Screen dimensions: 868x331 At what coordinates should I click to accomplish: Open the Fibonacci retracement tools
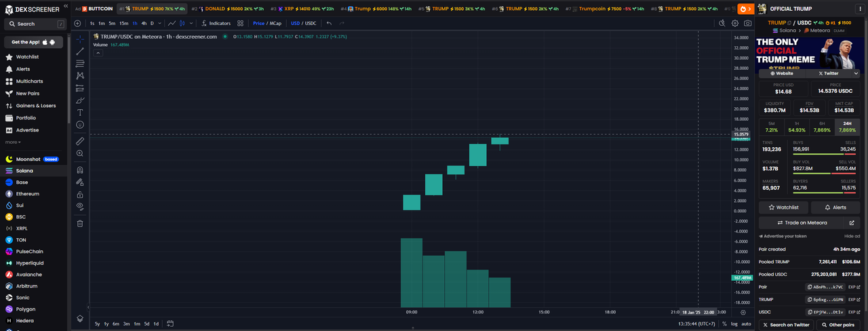point(80,64)
